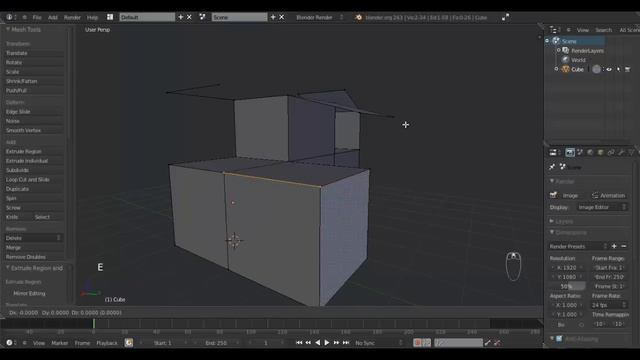The height and width of the screenshot is (360, 640).
Task: Click the Subdivide button
Action: pyautogui.click(x=34, y=170)
